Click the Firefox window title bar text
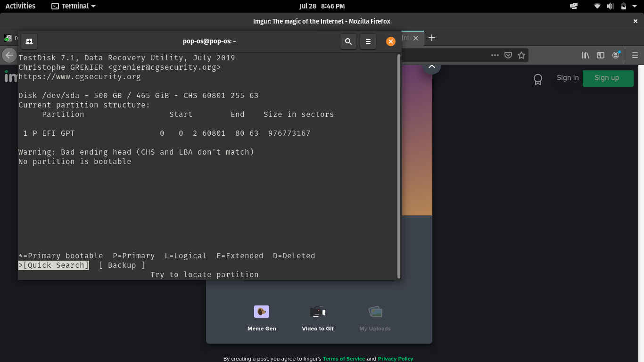644x362 pixels. [x=322, y=21]
